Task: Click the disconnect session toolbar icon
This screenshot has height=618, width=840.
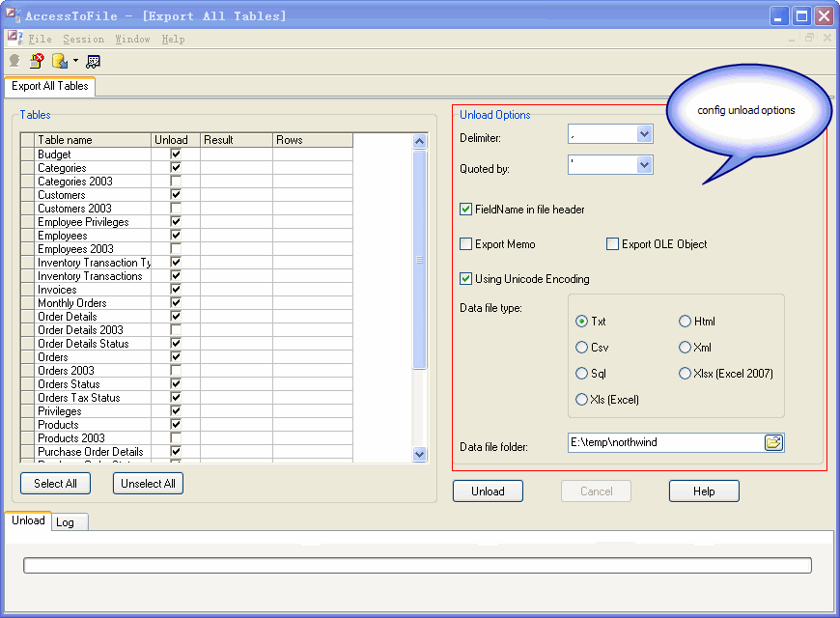Action: [37, 61]
